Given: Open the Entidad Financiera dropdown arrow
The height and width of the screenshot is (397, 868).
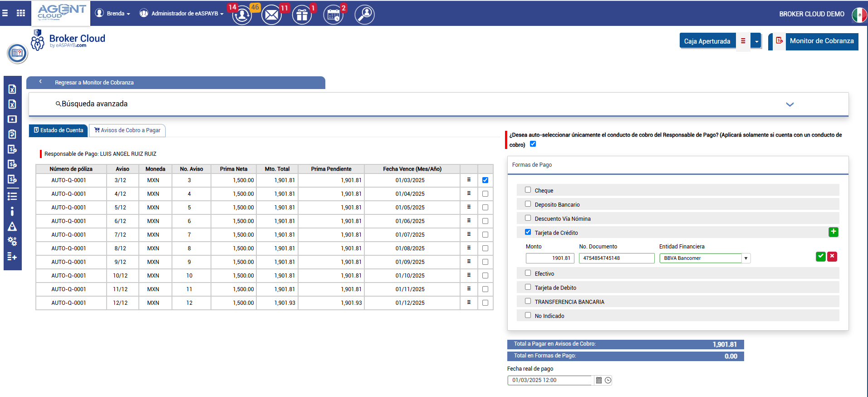Looking at the screenshot, I should (746, 258).
